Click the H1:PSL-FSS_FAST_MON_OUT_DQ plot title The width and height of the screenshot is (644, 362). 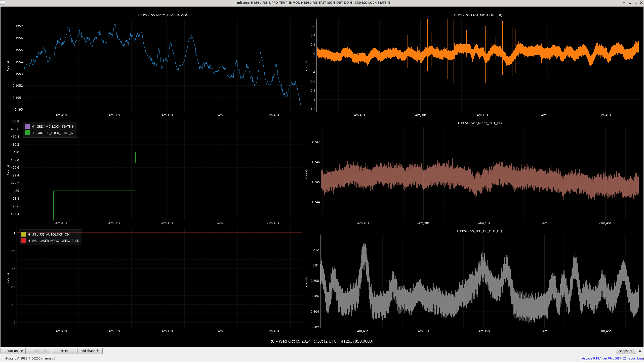click(x=477, y=15)
